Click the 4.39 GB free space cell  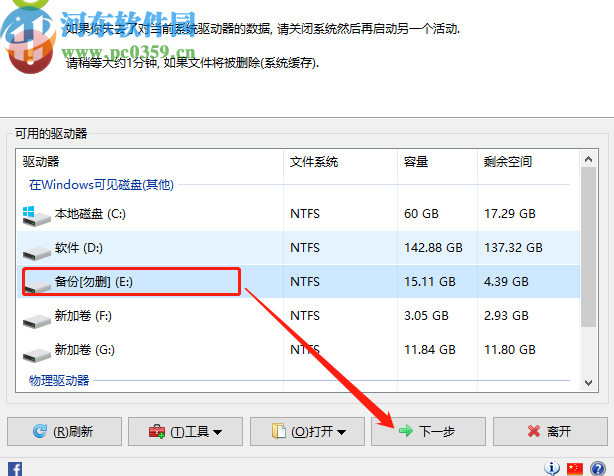506,282
